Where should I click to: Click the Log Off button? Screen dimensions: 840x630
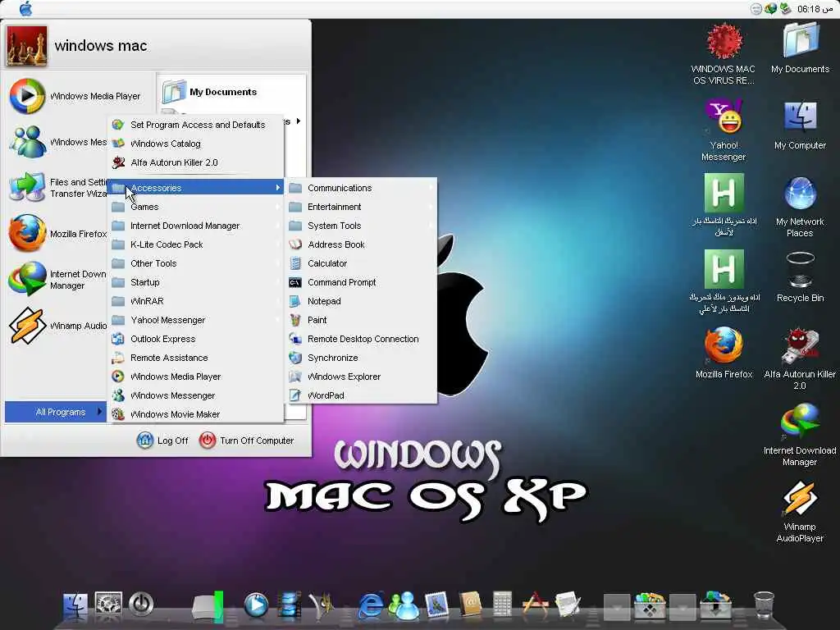click(x=163, y=441)
